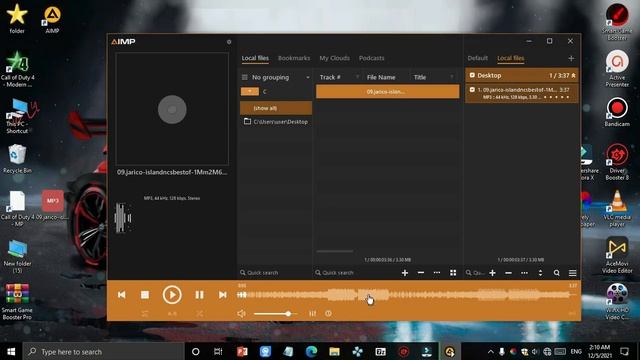Screen dimensions: 640x360
Task: Open the sleep timer icon
Action: 328,313
